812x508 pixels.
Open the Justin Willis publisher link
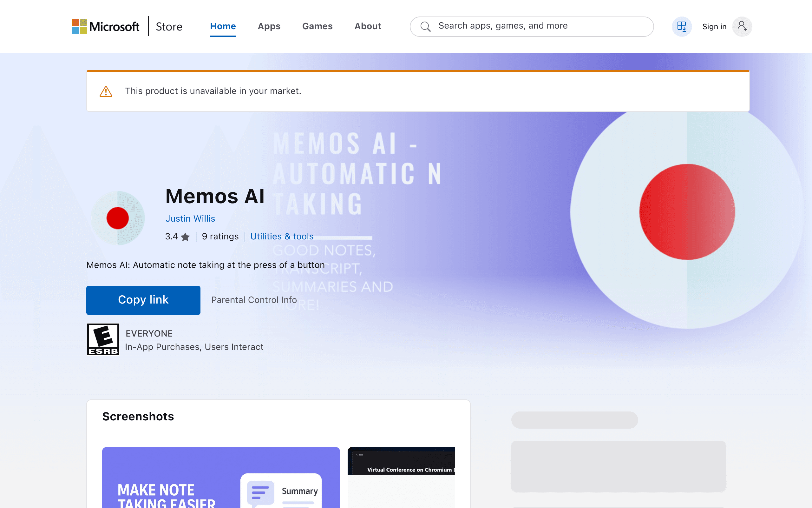click(x=190, y=219)
